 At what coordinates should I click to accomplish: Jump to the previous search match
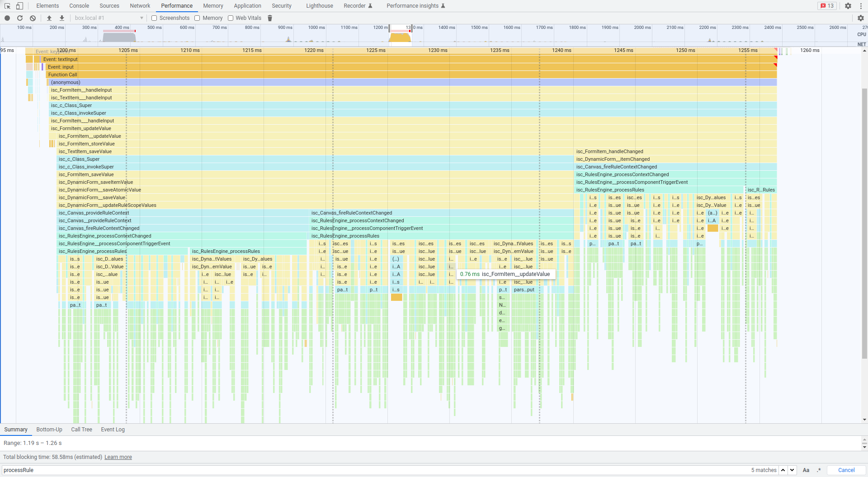pos(783,470)
